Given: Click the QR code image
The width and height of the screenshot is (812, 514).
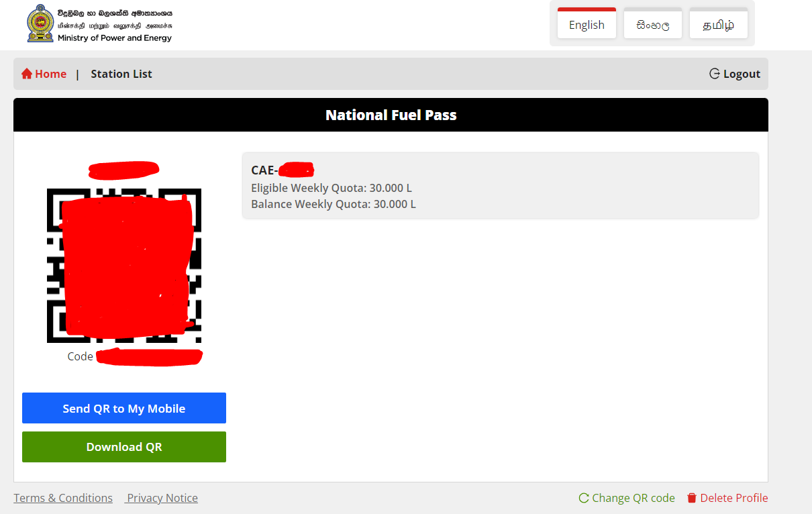Looking at the screenshot, I should (x=124, y=265).
